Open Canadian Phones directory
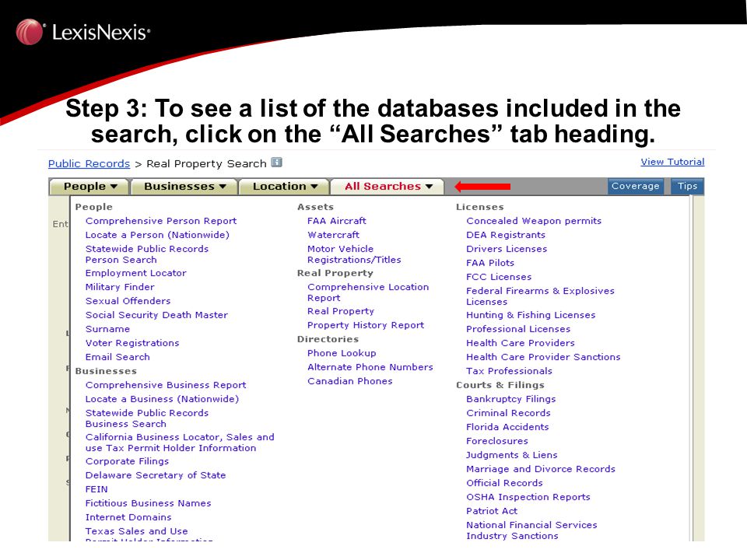 [350, 381]
